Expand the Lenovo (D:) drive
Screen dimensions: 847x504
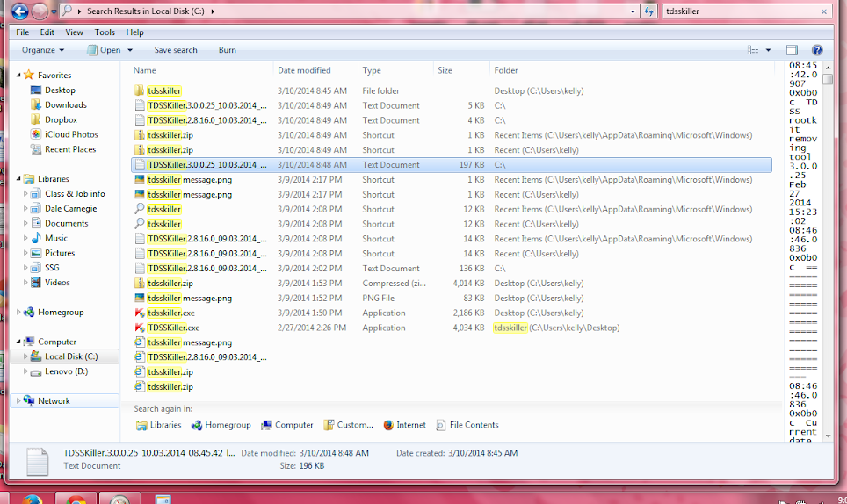click(25, 371)
